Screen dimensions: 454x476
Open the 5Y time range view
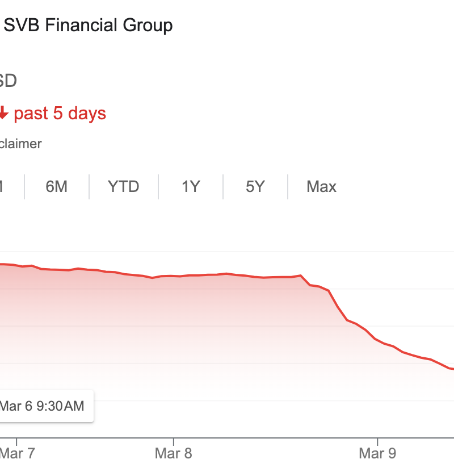[x=255, y=186]
